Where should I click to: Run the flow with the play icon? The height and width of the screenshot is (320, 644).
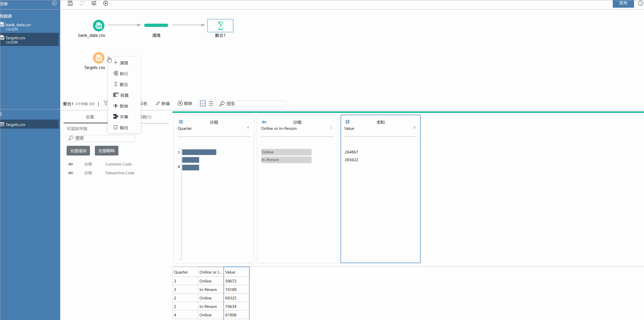pos(106,3)
